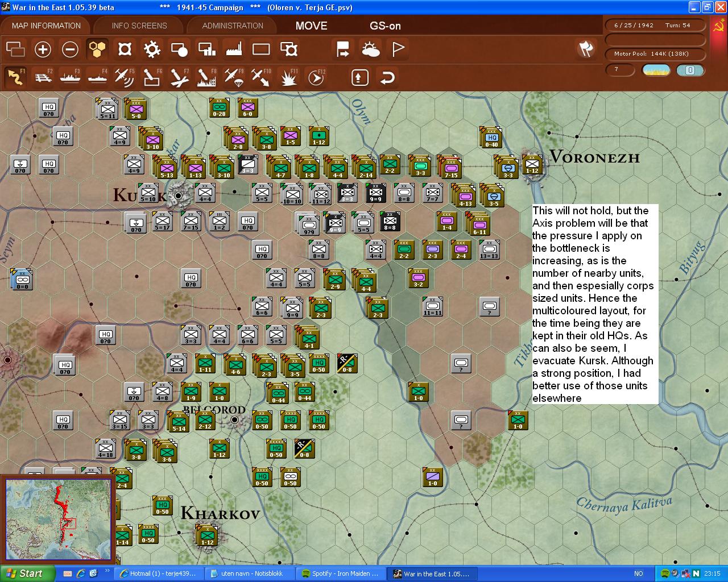Click the GS-on status label
The image size is (728, 582).
(385, 26)
